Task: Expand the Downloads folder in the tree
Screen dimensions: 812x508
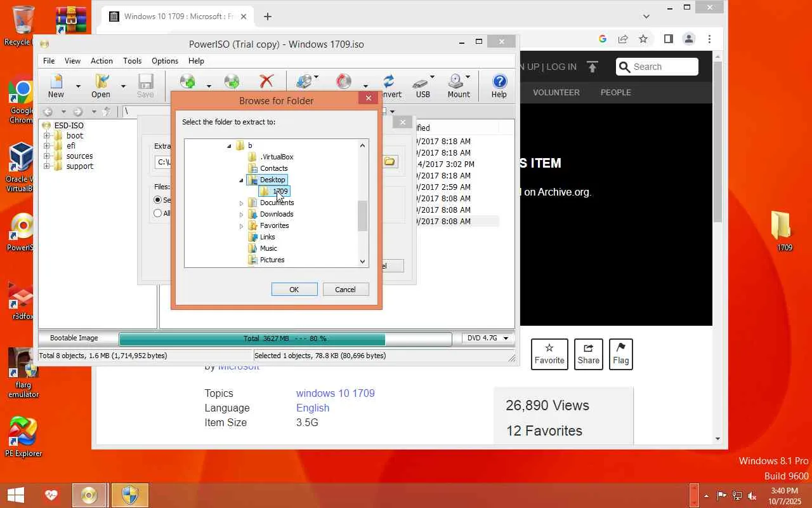Action: point(241,215)
